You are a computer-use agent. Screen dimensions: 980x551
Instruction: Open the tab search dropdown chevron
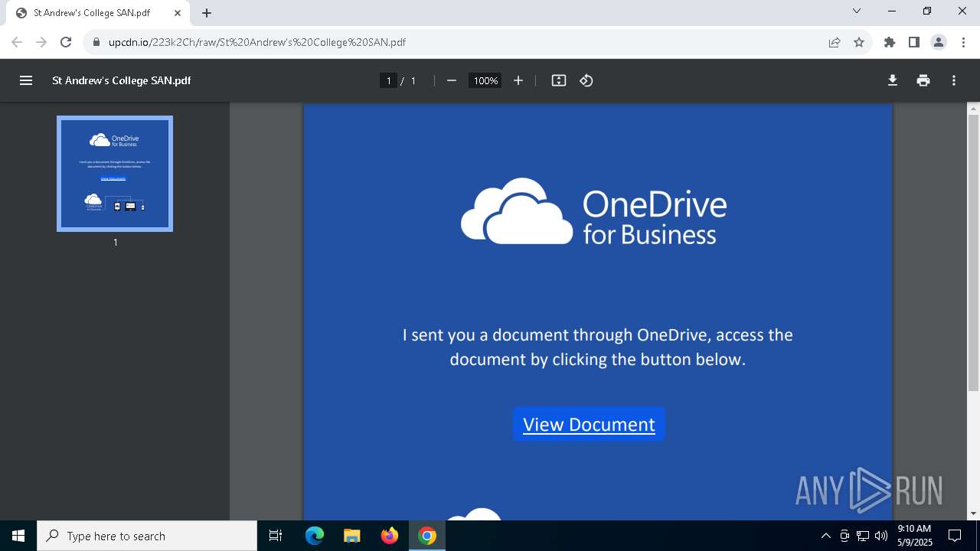click(857, 11)
